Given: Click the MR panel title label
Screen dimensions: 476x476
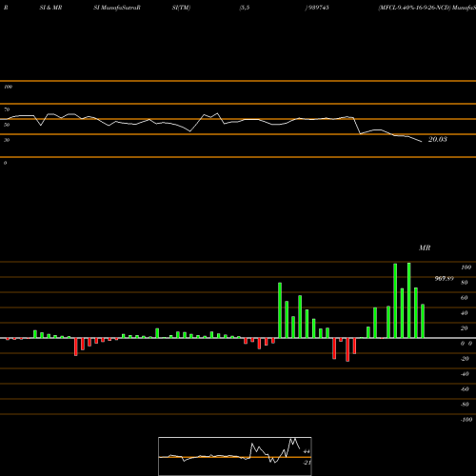Looking at the screenshot, I should 425,248.
